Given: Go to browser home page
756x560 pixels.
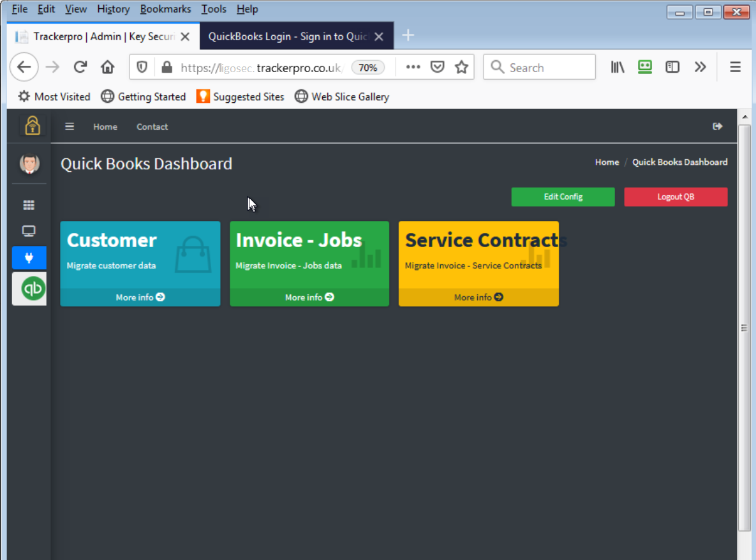Looking at the screenshot, I should 108,67.
